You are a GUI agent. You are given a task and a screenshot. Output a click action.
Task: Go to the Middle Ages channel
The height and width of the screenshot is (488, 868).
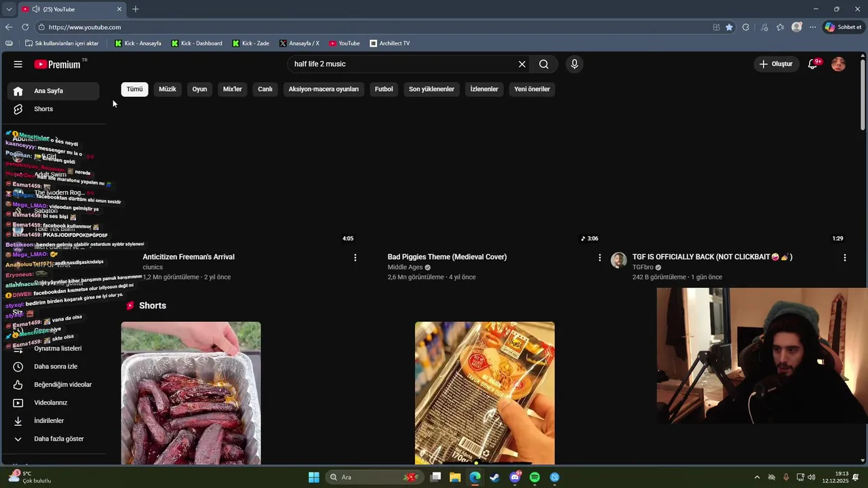click(x=405, y=267)
